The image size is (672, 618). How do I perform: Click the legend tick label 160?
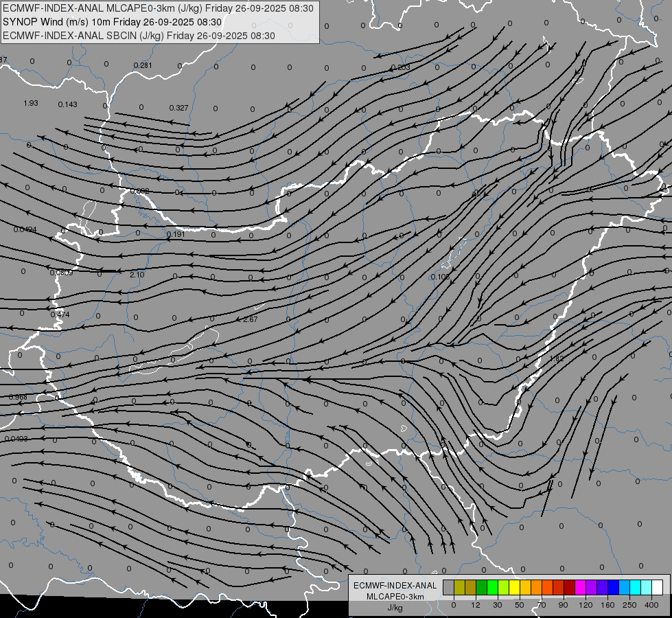[607, 605]
